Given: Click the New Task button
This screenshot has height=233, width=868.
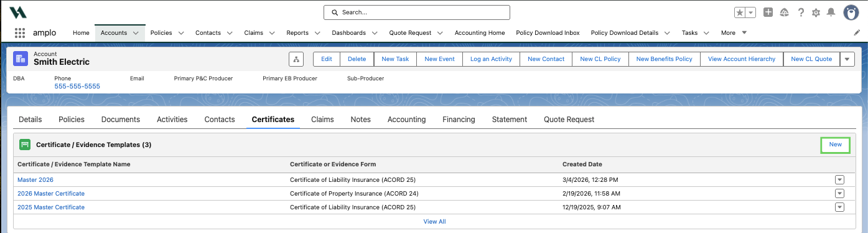Looking at the screenshot, I should point(395,59).
